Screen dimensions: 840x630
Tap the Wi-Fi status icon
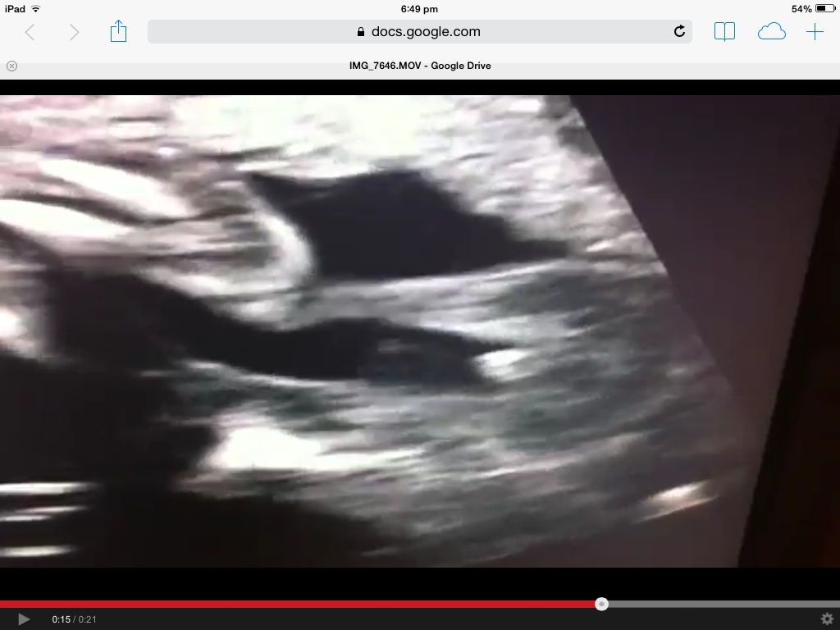tap(36, 8)
